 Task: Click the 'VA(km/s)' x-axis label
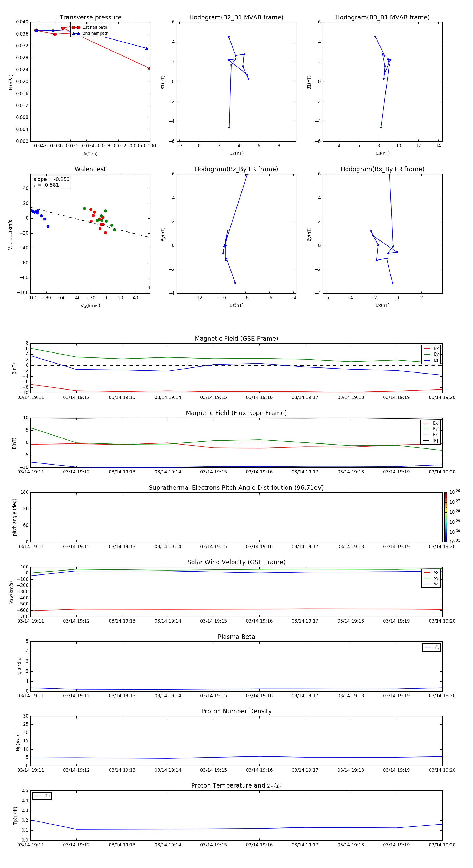click(90, 306)
